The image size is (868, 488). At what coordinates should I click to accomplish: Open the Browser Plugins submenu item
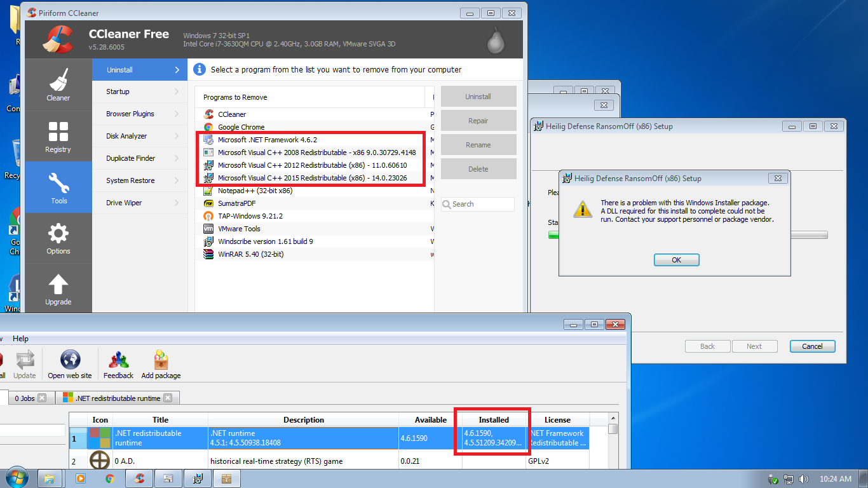[x=140, y=114]
